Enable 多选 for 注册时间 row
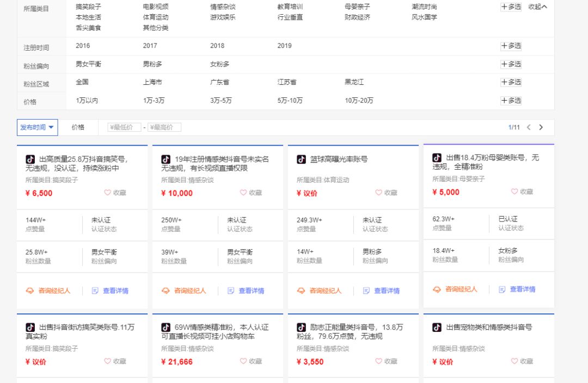 click(x=511, y=46)
